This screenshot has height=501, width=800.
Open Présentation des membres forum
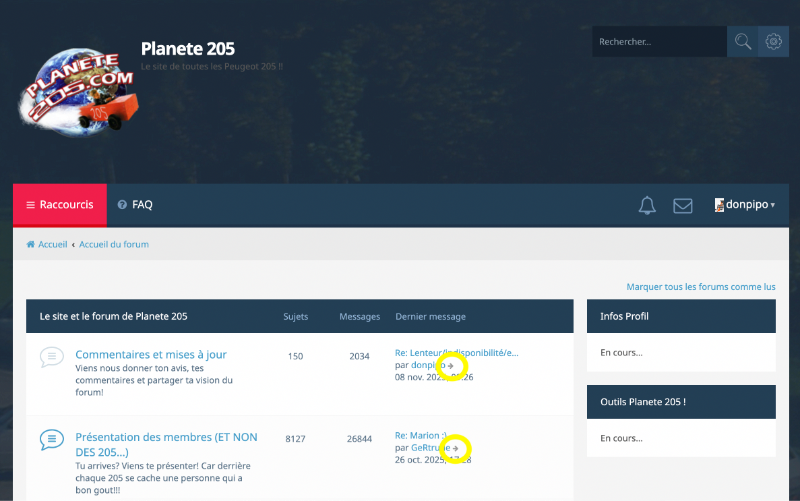click(158, 438)
